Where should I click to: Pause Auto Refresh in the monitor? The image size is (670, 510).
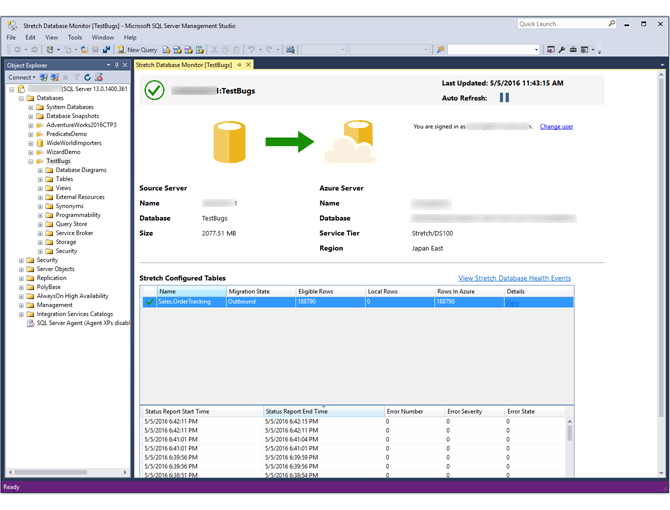[504, 98]
